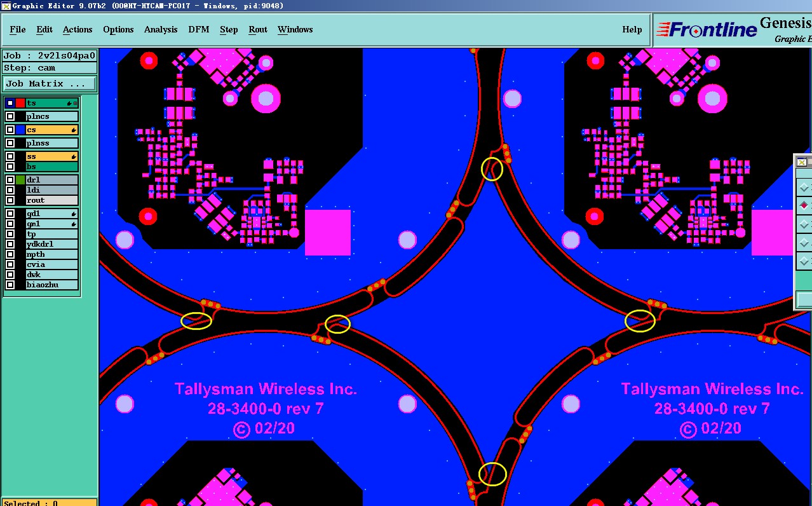Click the 'Job : 2v2ls04pa0' label
This screenshot has width=812, height=506.
pyautogui.click(x=50, y=55)
